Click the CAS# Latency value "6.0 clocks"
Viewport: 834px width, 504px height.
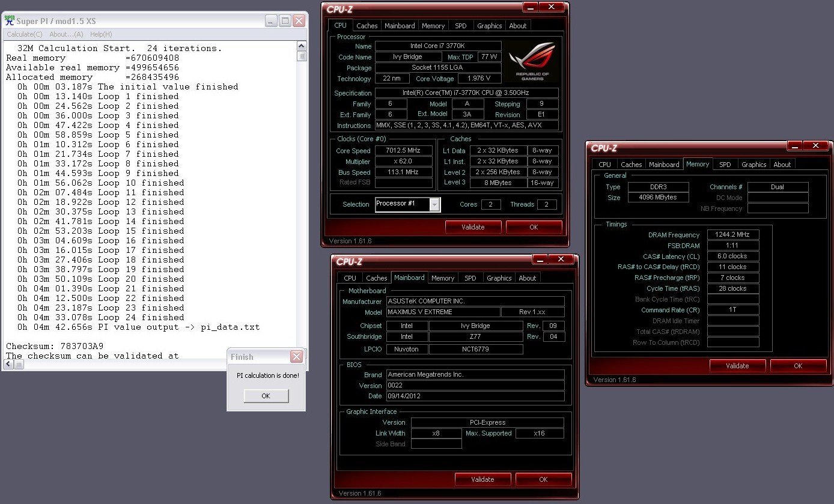coord(733,257)
